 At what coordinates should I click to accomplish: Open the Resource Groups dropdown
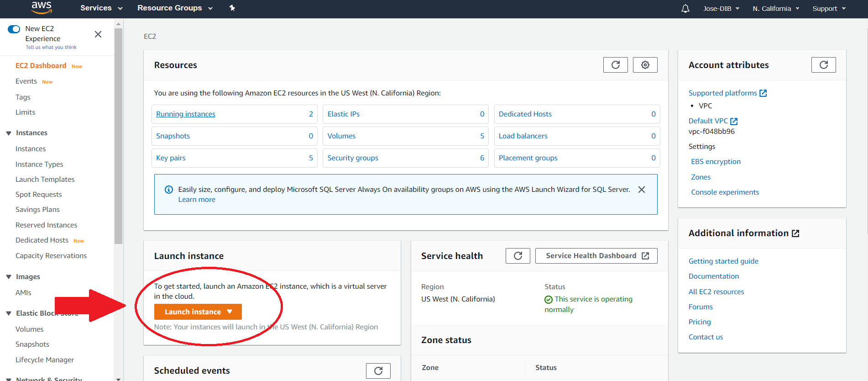pos(175,8)
